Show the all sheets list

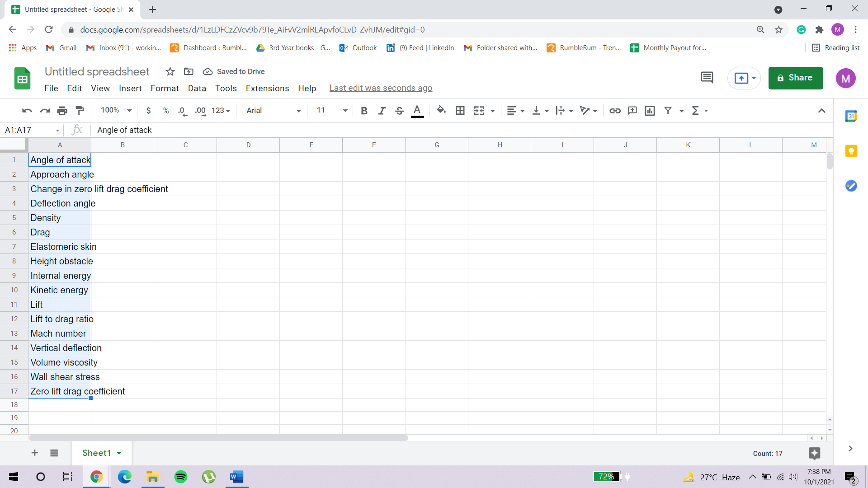[x=54, y=453]
